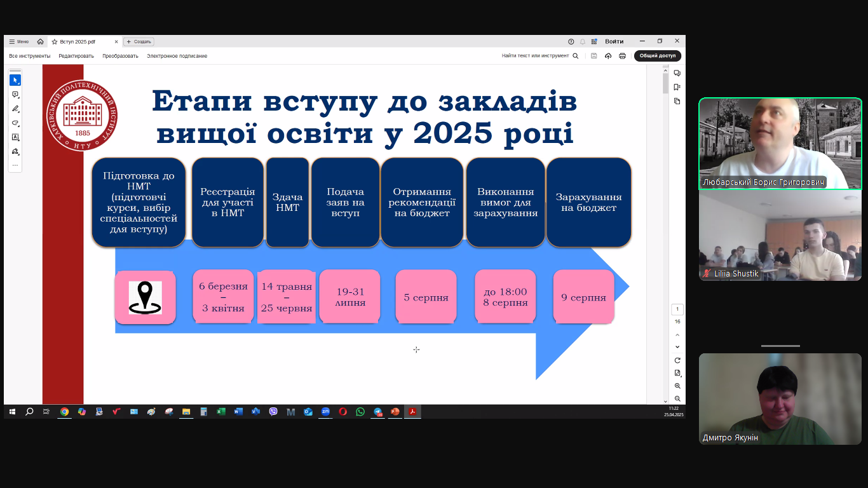Open the Acrobat apps grid

tap(594, 41)
